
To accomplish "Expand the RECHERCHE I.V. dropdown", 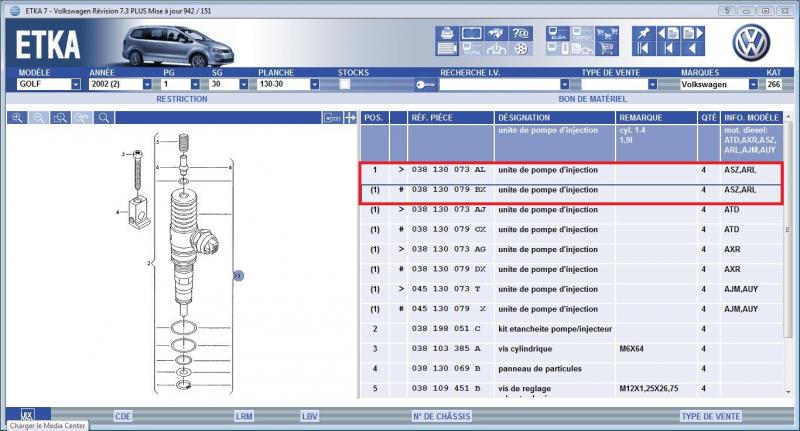I will coord(564,84).
